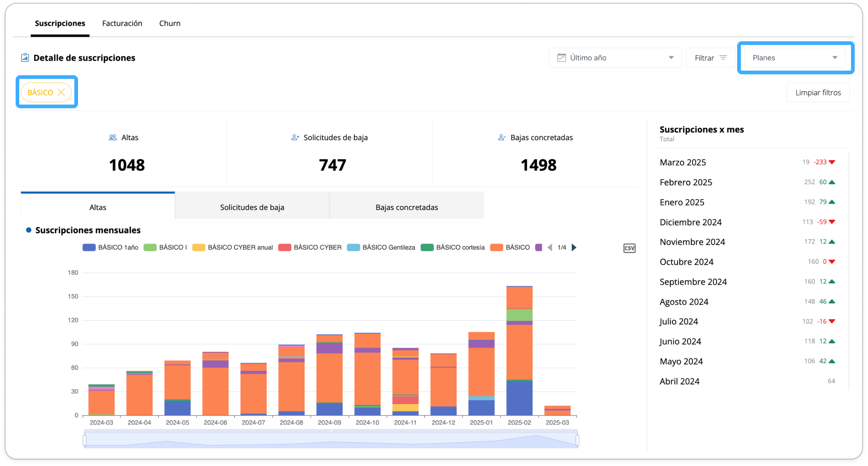Open the Planes dropdown
This screenshot has height=466, width=868.
click(795, 58)
